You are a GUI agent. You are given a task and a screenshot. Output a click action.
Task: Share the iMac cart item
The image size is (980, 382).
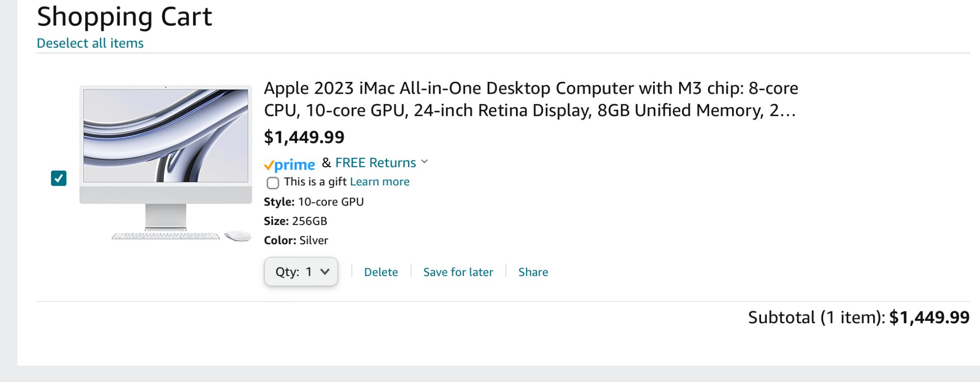(x=533, y=272)
